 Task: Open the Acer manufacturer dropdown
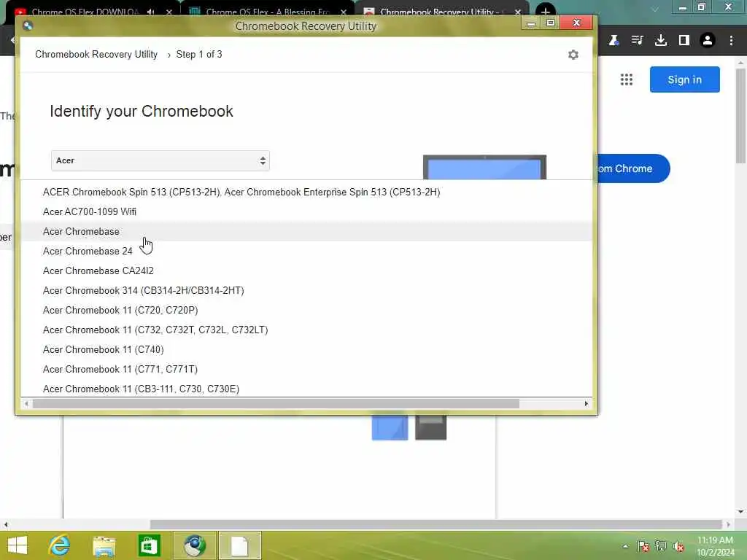tap(160, 160)
